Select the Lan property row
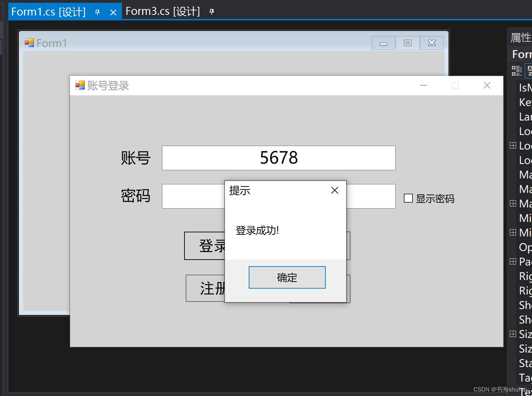The width and height of the screenshot is (532, 396). coord(524,117)
